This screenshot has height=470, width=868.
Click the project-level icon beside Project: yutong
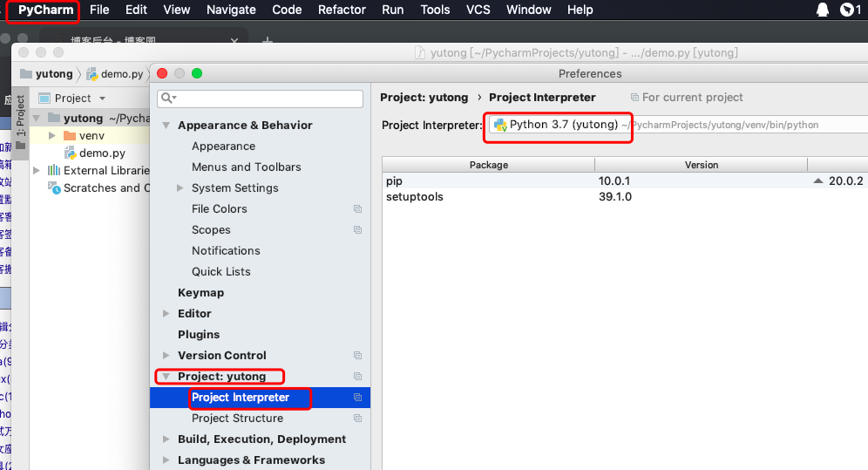tap(357, 377)
